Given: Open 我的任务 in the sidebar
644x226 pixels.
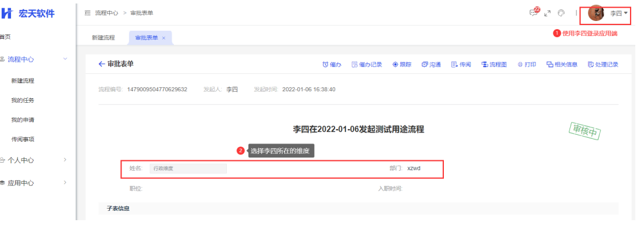Looking at the screenshot, I should click(x=23, y=101).
